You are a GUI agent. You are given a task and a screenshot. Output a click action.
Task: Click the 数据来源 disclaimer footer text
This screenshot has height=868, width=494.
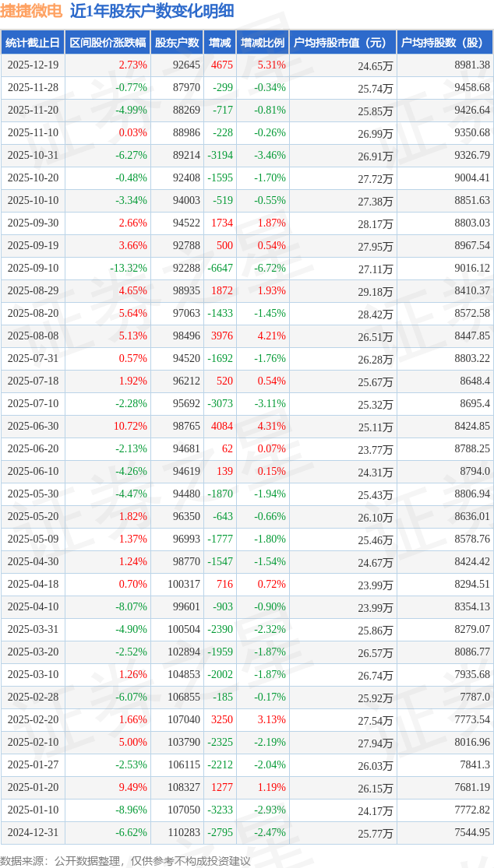[125, 860]
